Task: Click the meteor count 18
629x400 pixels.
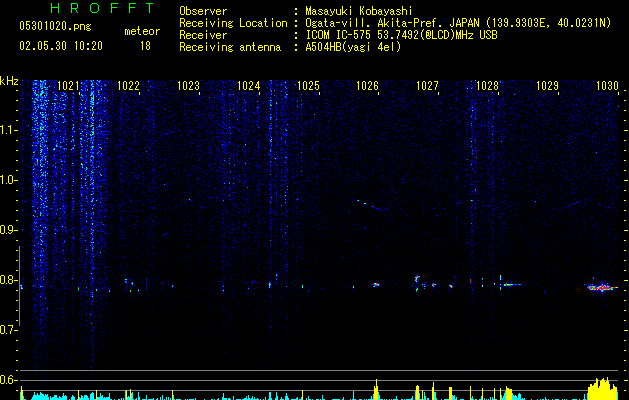Action: pos(145,46)
